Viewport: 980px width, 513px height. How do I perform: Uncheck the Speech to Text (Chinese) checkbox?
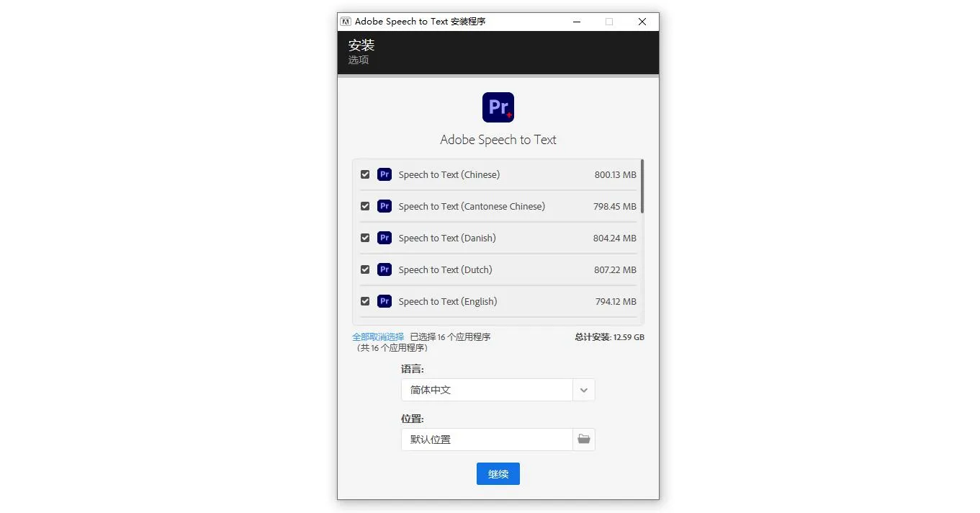point(365,174)
